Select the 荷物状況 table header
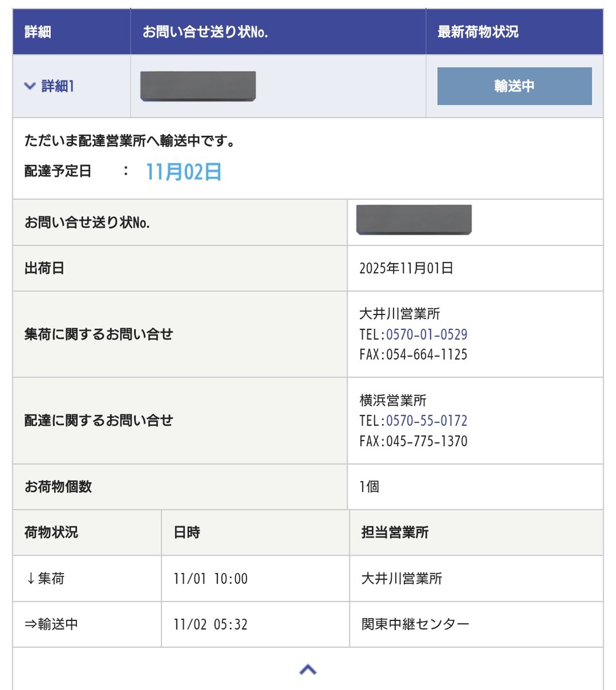The width and height of the screenshot is (616, 690). tap(51, 532)
